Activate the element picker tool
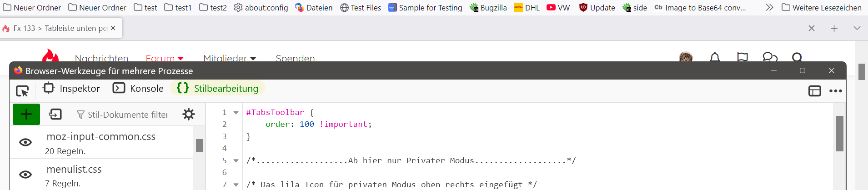Screen dimensions: 868x190 click(x=22, y=91)
